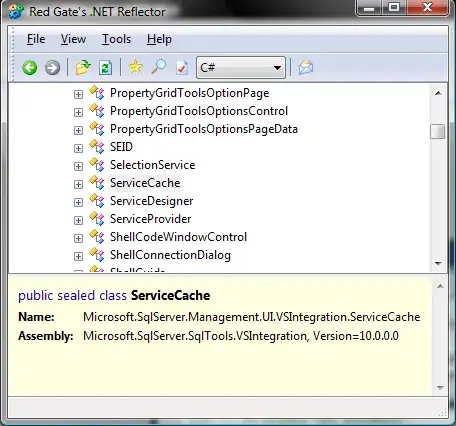Viewport: 456px width, 426px height.
Task: Expand the ServiceCache tree node
Action: pyautogui.click(x=78, y=184)
